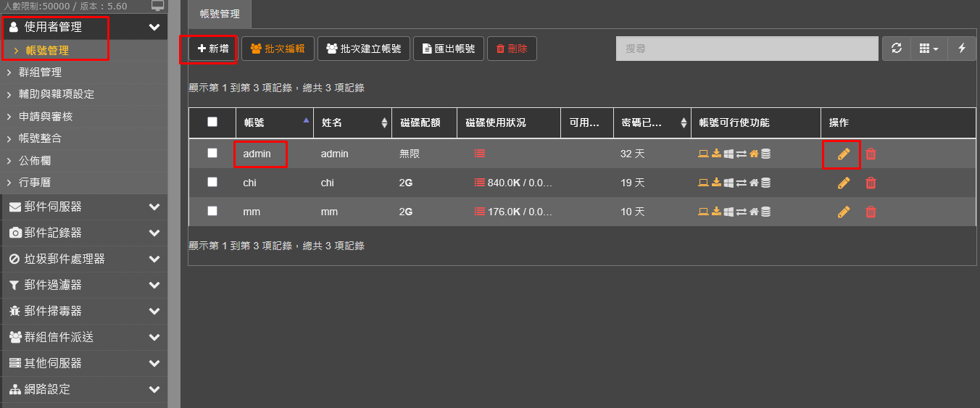Screen dimensions: 980x408
Task: Select the chi account checkbox
Action: (212, 182)
